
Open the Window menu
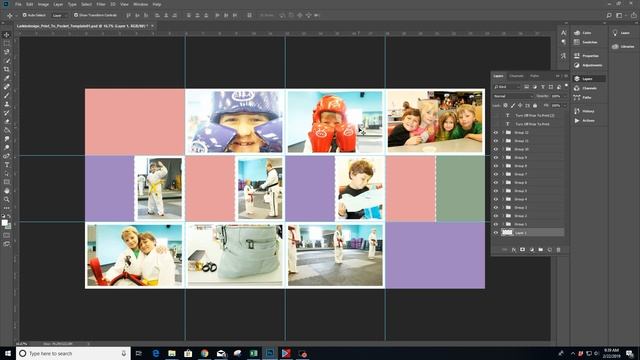click(x=140, y=4)
